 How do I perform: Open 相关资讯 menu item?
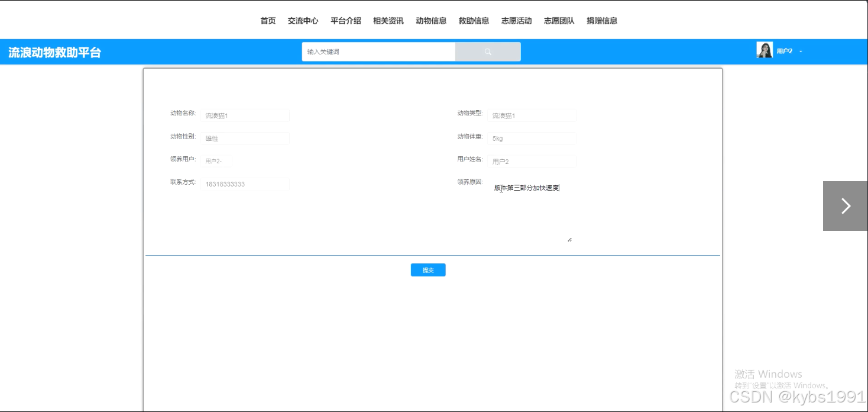[388, 21]
